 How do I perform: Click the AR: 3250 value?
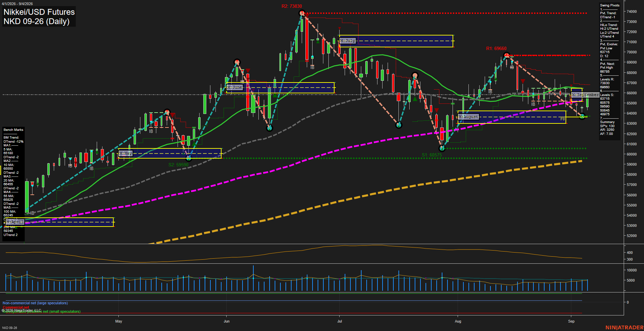pos(607,130)
